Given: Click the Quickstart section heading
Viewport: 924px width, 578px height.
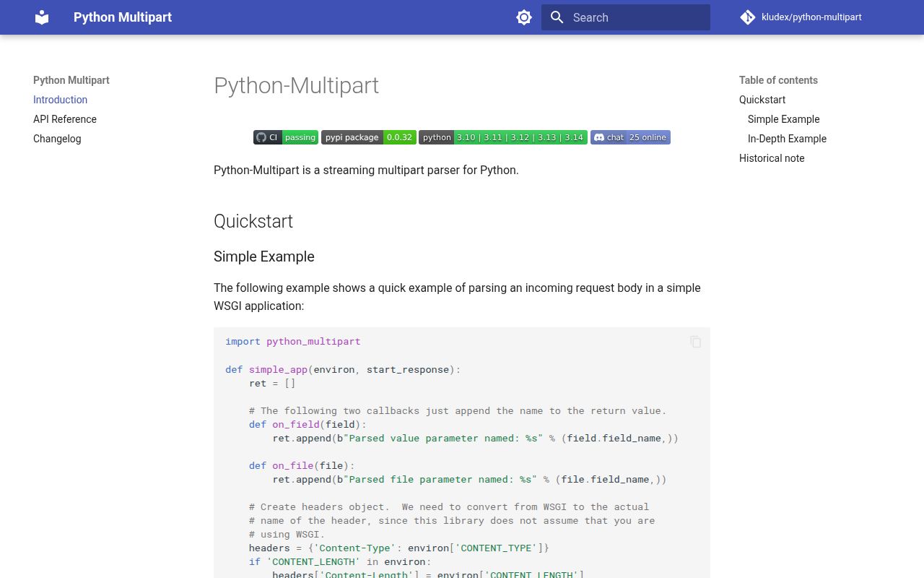Looking at the screenshot, I should pyautogui.click(x=253, y=221).
